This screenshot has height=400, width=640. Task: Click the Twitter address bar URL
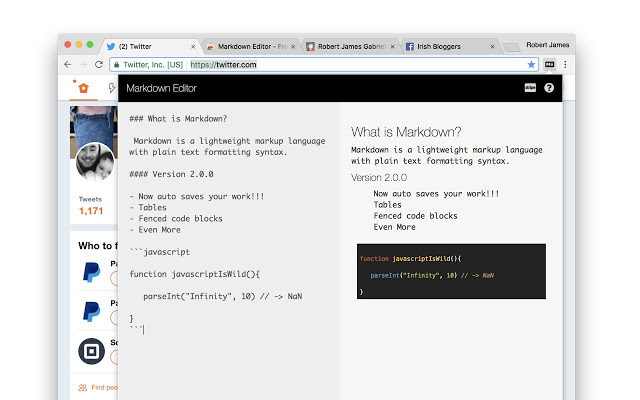(x=223, y=64)
